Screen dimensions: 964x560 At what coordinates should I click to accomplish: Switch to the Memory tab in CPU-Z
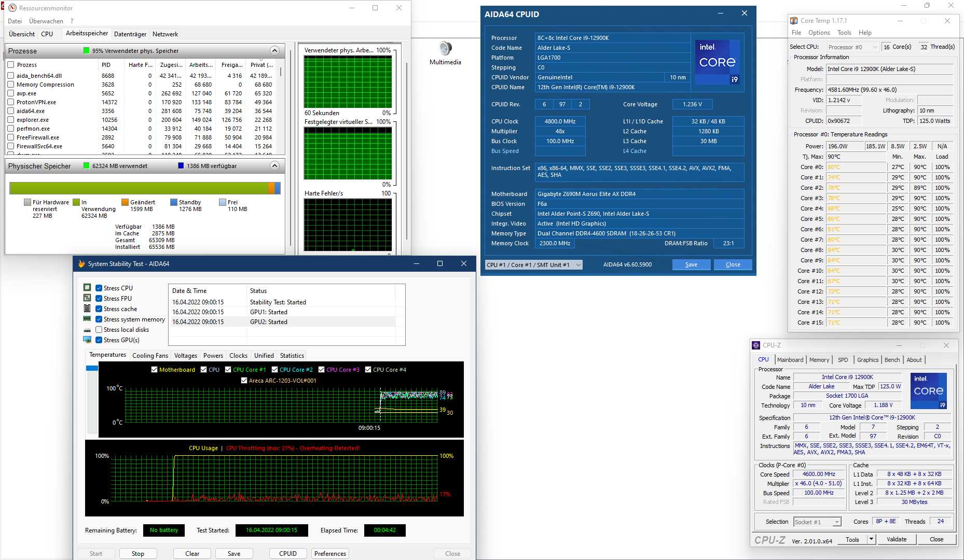click(819, 360)
